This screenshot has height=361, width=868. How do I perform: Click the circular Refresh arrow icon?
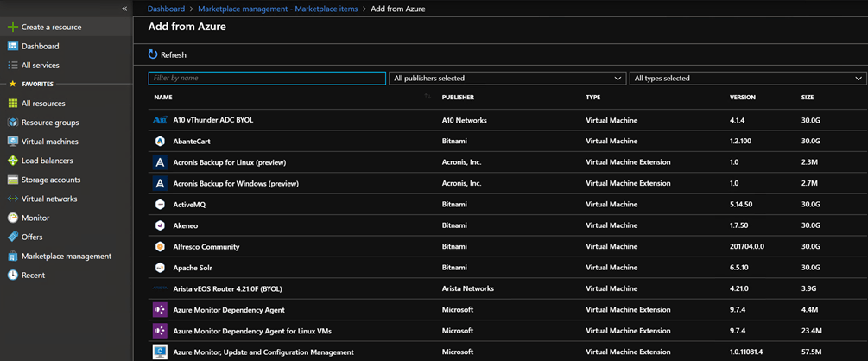tap(153, 54)
